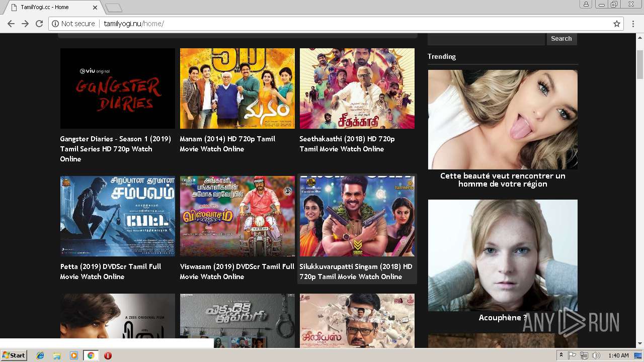Open the Chrome user profile button
Viewport: 644px width, 362px height.
586,5
